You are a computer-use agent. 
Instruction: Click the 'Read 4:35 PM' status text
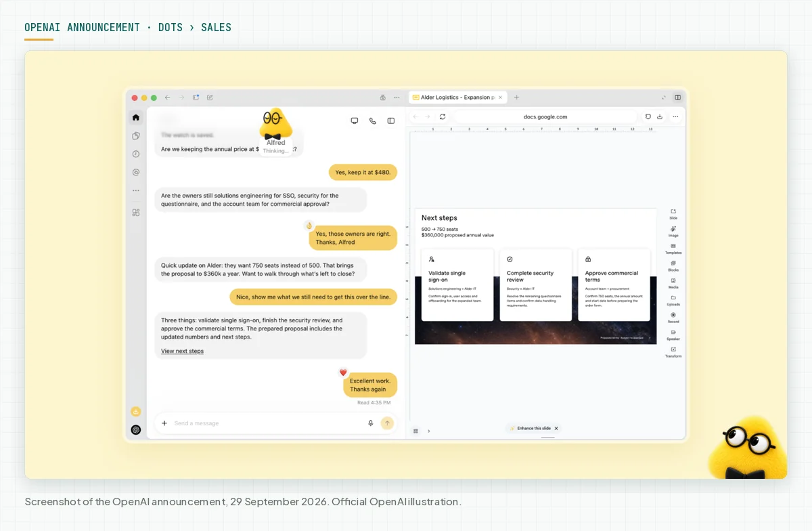click(374, 402)
